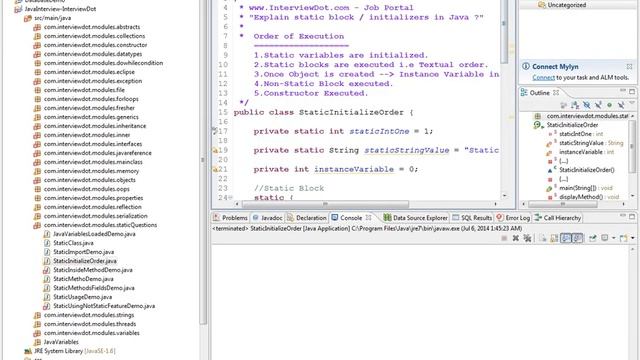
Task: Select StaticInitializeOrder class in Outline
Action: point(572,125)
